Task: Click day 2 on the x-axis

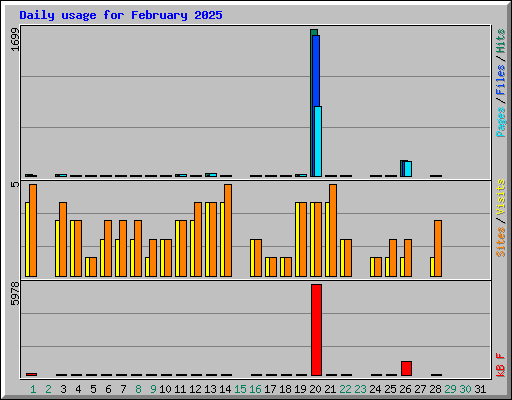Action: [x=48, y=389]
